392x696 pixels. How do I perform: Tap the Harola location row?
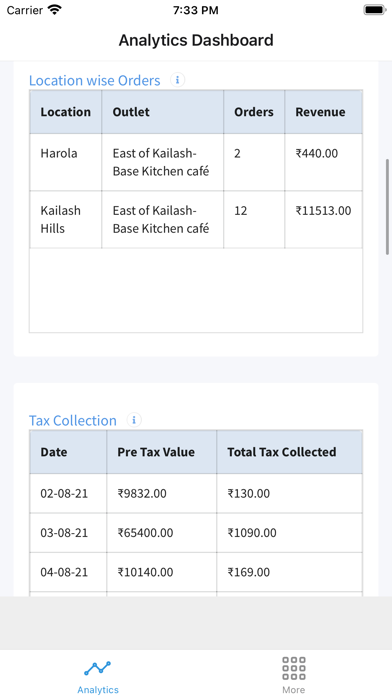[196, 162]
